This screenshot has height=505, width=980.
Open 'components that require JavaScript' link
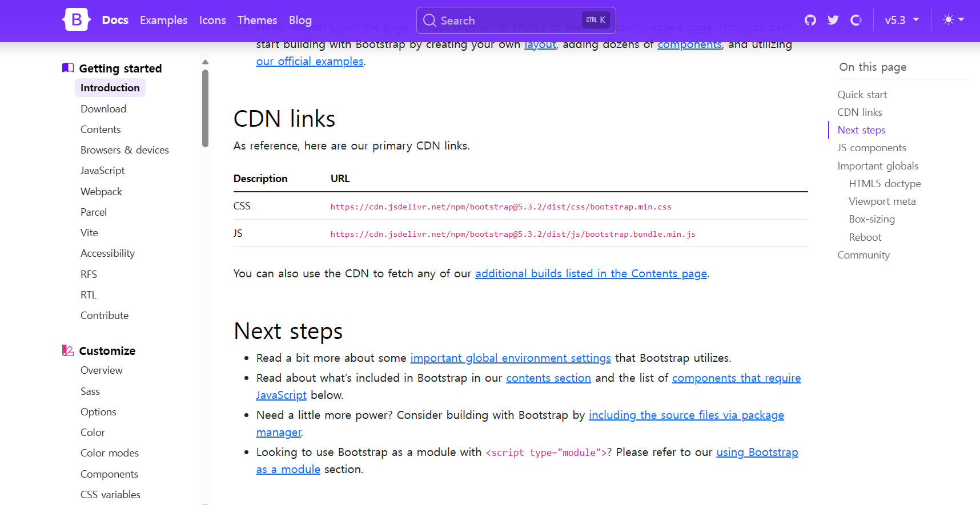tap(736, 378)
